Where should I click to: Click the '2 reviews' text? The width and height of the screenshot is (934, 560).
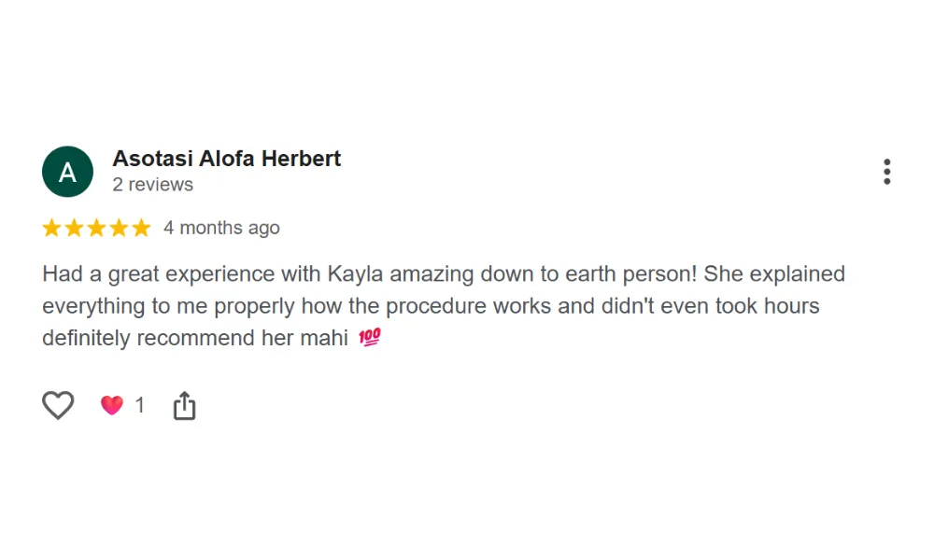[x=152, y=185]
